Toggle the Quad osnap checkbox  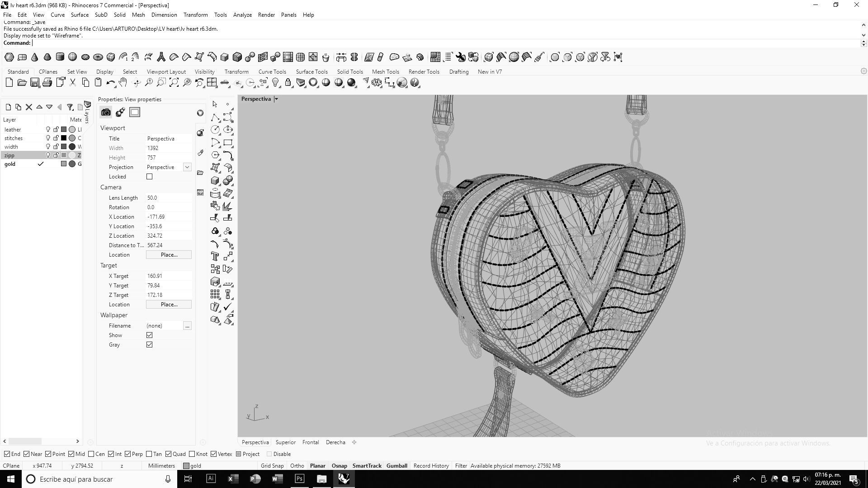168,454
